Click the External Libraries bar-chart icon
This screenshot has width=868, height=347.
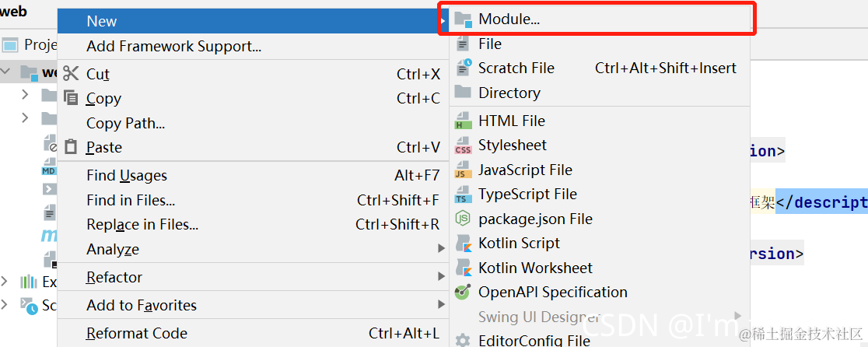29,282
